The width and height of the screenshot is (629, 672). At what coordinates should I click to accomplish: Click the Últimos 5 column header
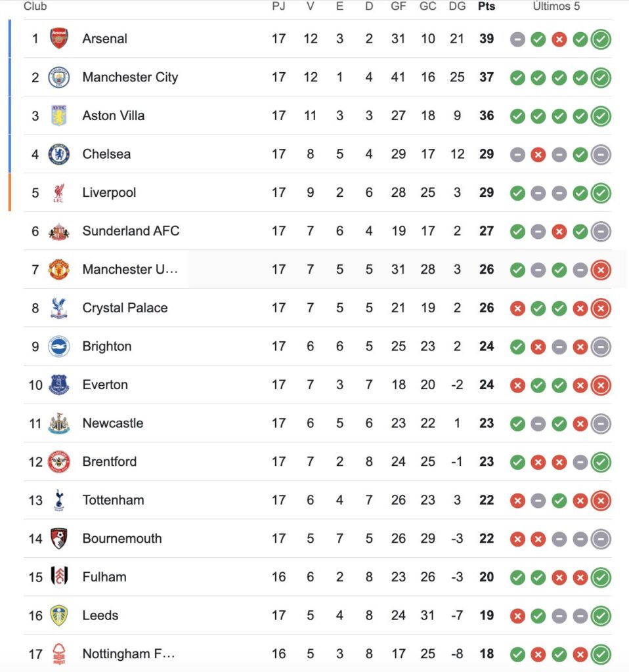(x=556, y=7)
